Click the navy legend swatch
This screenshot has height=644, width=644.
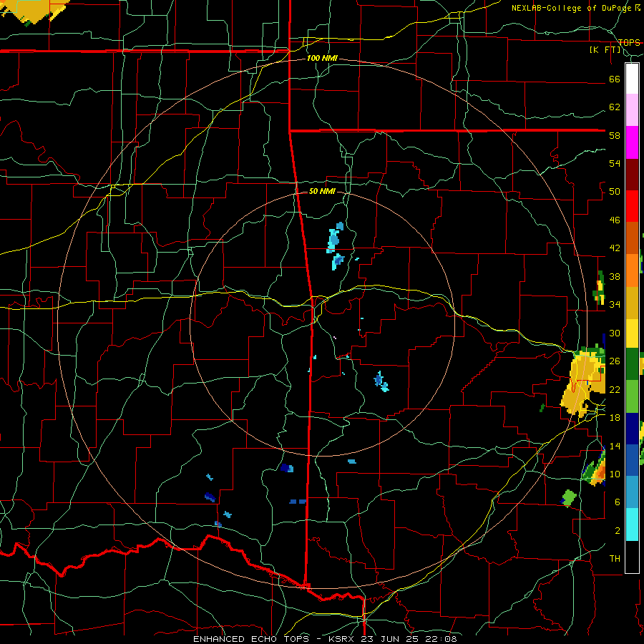coord(632,429)
